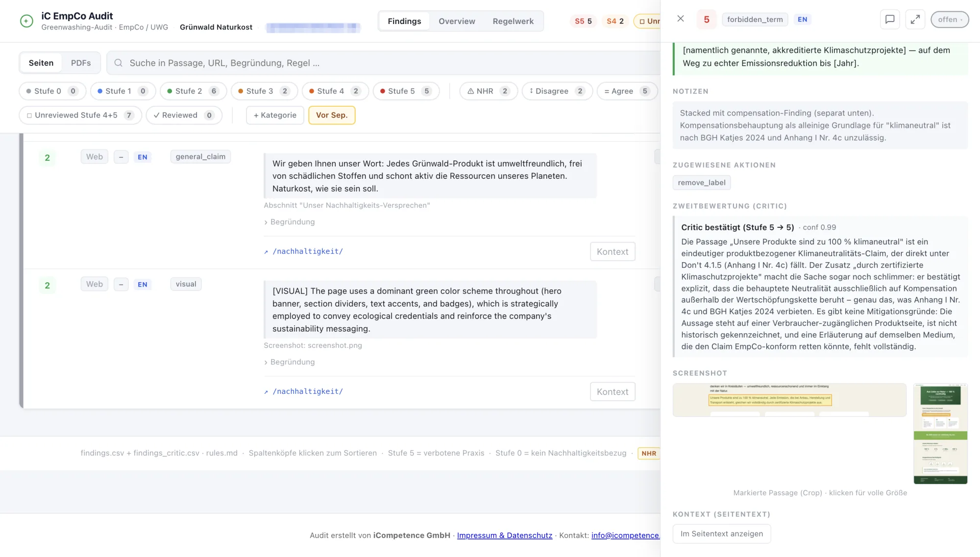Expand Begründung under the general_claim finding

point(289,222)
